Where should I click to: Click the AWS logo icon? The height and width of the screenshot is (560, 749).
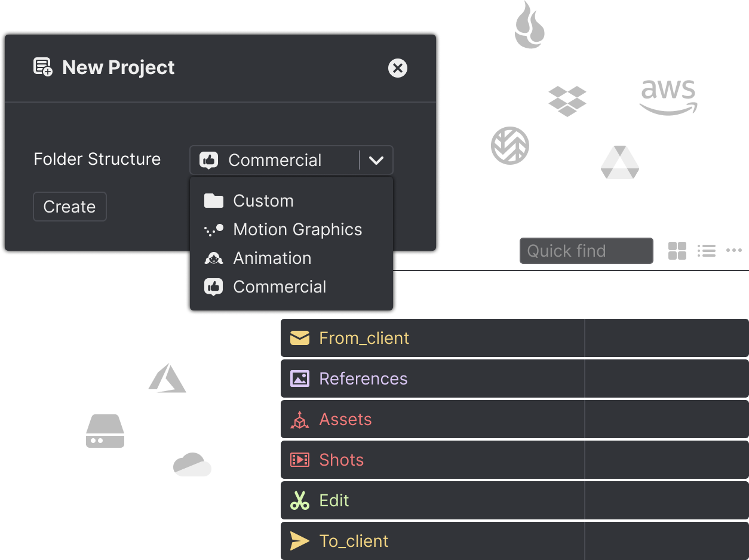[668, 97]
